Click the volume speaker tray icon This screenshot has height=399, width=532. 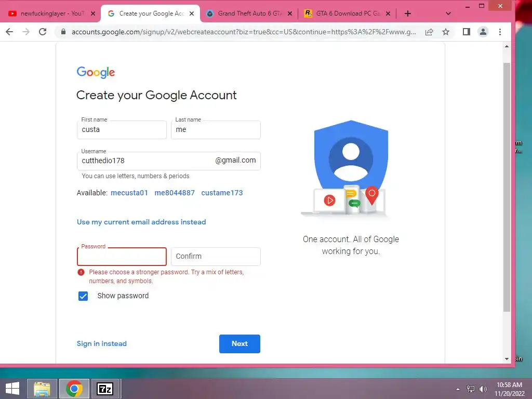click(483, 389)
